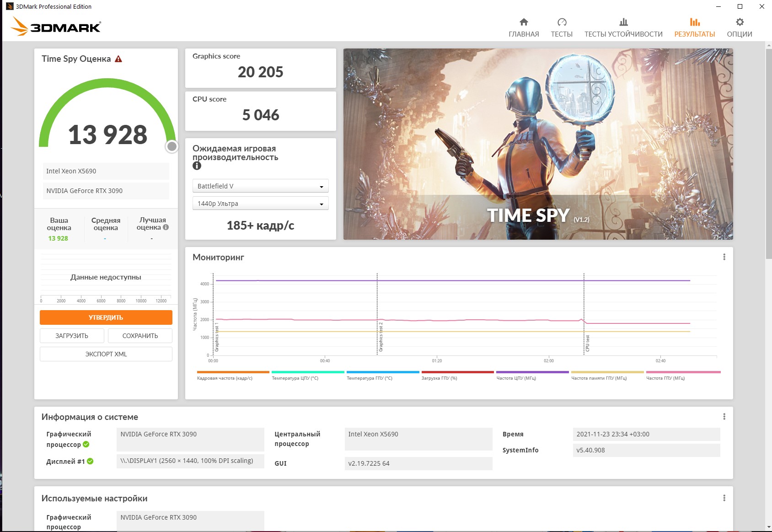Toggle the Частота памяти ГПУ legend series
772x532 pixels.
coord(607,376)
